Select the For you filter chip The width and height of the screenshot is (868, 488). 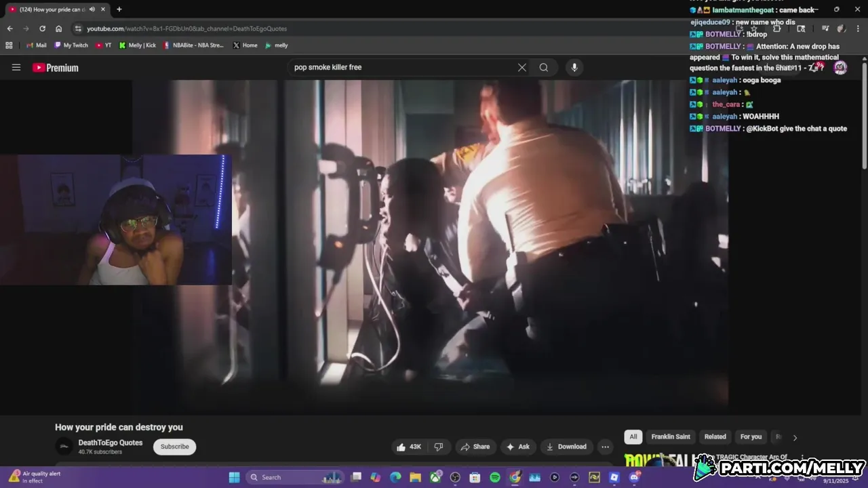click(x=751, y=437)
